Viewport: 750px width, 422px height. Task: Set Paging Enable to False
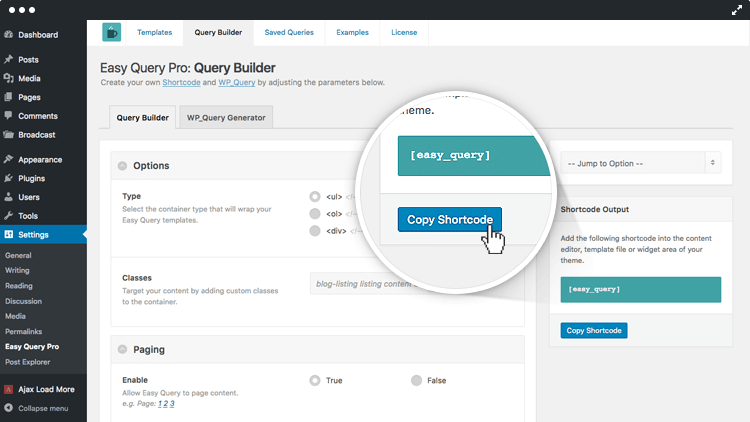click(416, 380)
